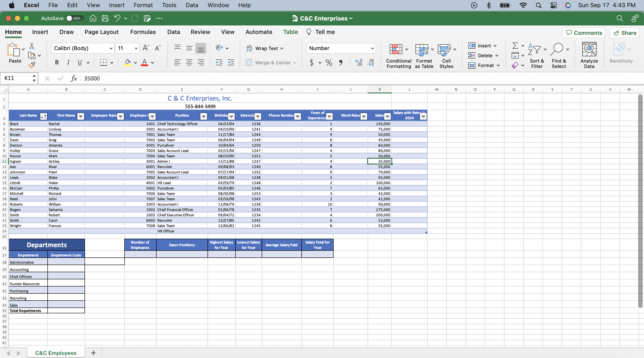Open the Data menu in menu bar
The image size is (644, 358).
click(x=192, y=5)
